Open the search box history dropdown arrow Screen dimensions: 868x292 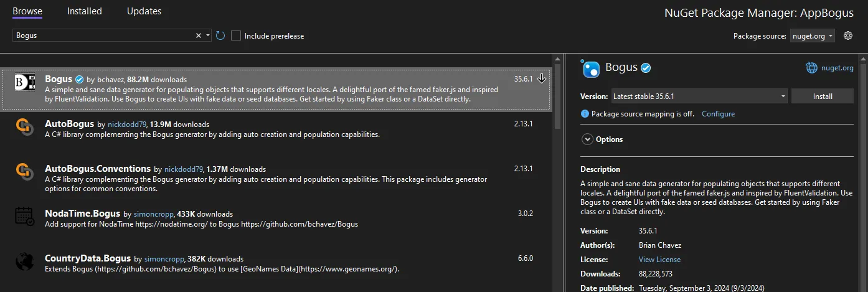coord(208,35)
